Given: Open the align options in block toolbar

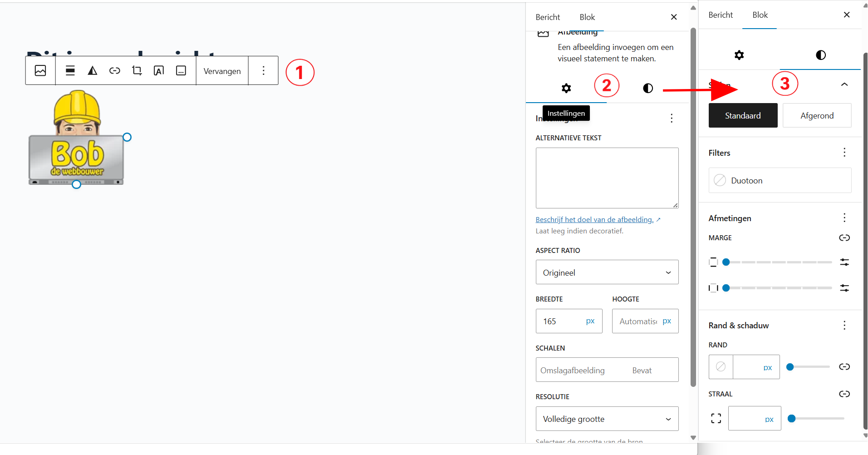Looking at the screenshot, I should [x=70, y=71].
